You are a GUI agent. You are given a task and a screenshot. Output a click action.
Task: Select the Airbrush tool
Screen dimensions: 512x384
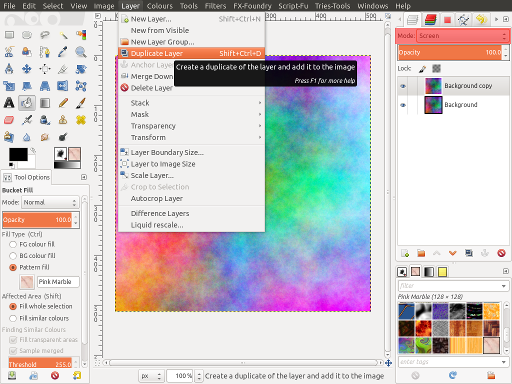point(27,120)
